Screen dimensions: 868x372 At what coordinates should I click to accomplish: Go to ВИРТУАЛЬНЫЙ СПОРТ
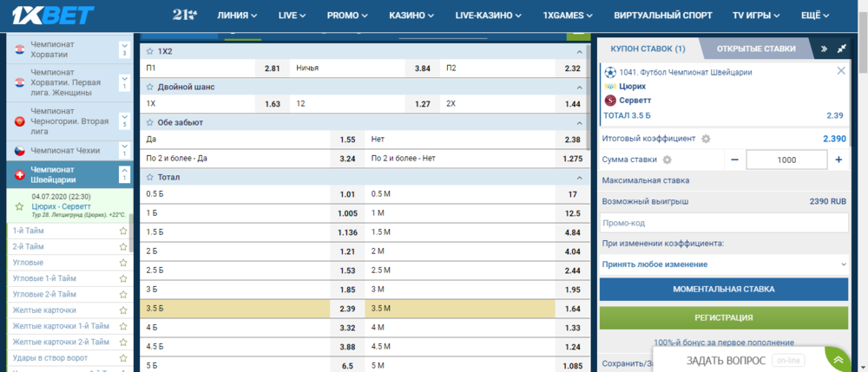click(662, 16)
